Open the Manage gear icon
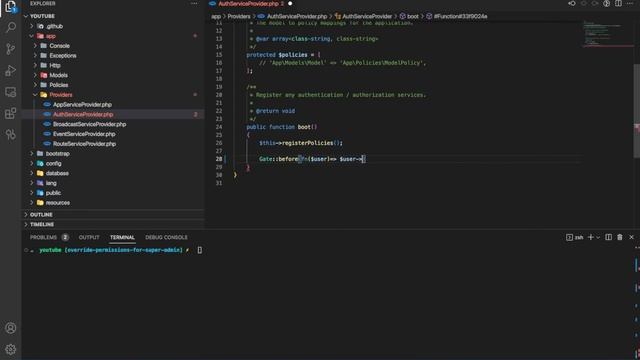The height and width of the screenshot is (360, 640). (11, 349)
